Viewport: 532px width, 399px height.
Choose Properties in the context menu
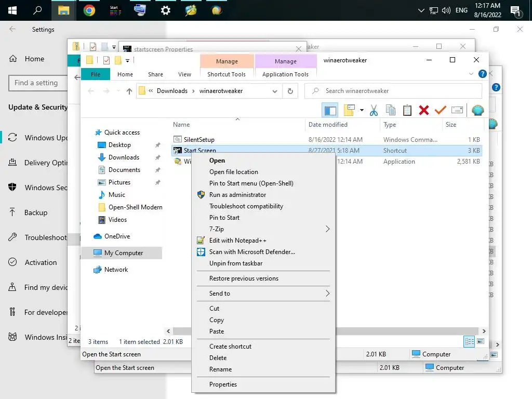click(x=263, y=384)
